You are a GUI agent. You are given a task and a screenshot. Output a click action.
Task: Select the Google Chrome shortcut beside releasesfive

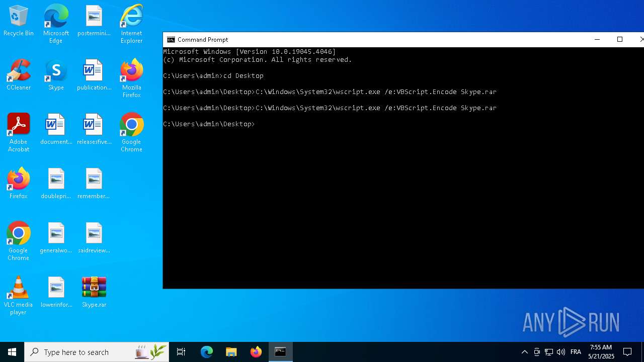(x=131, y=133)
